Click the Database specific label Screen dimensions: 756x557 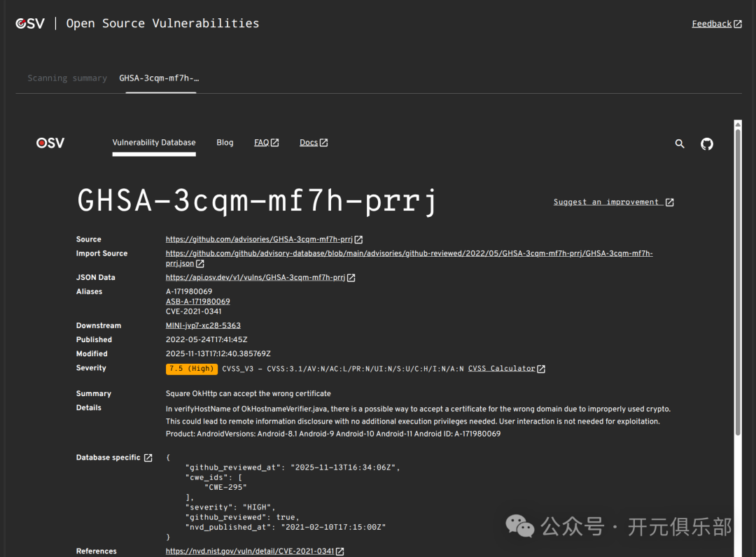coord(108,458)
